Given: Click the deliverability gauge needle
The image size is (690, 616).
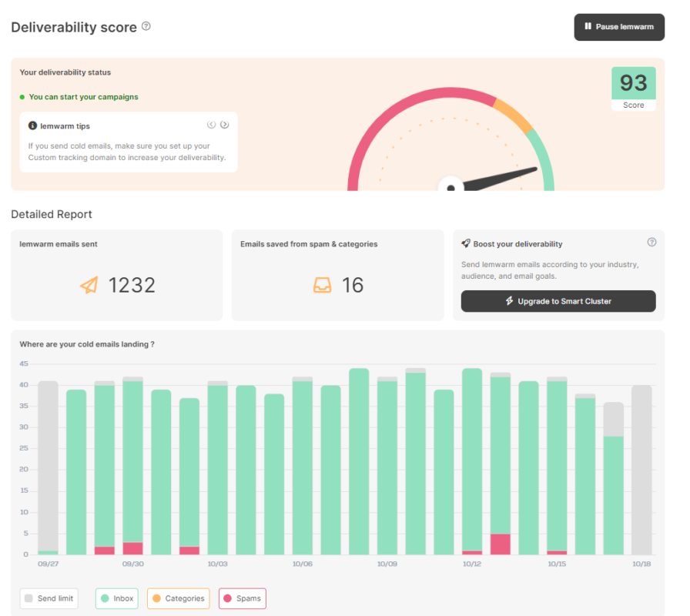Looking at the screenshot, I should [501, 179].
